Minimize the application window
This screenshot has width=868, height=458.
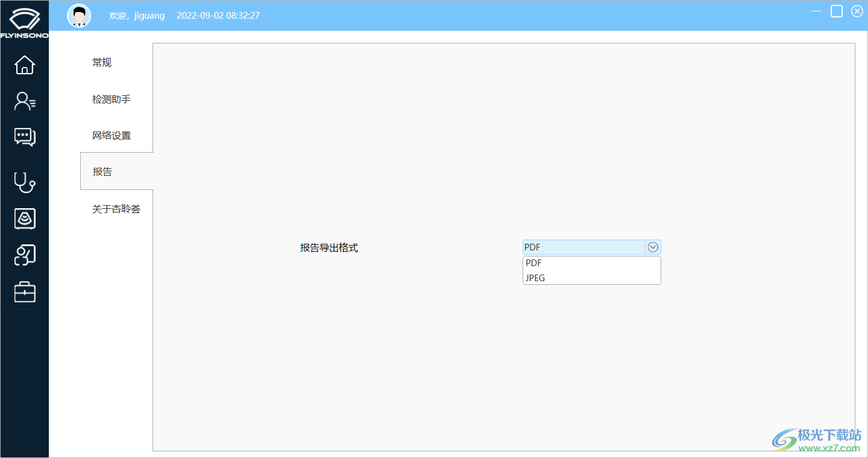pos(816,11)
